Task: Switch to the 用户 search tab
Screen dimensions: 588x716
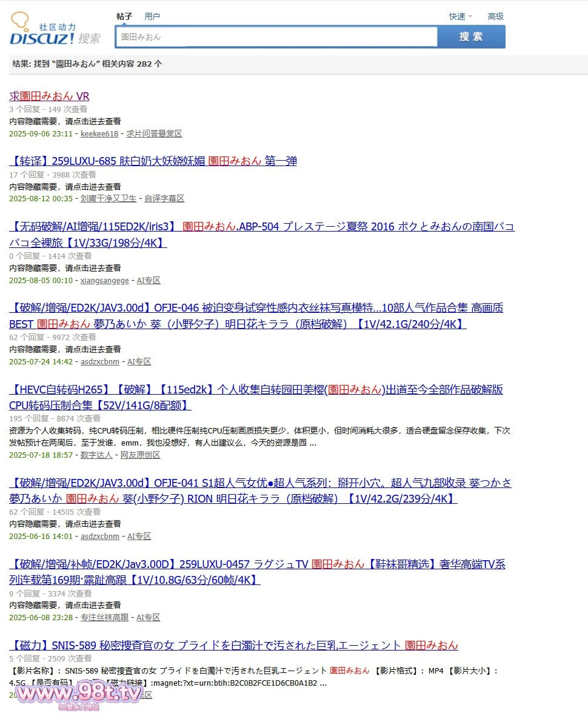Action: pos(152,16)
